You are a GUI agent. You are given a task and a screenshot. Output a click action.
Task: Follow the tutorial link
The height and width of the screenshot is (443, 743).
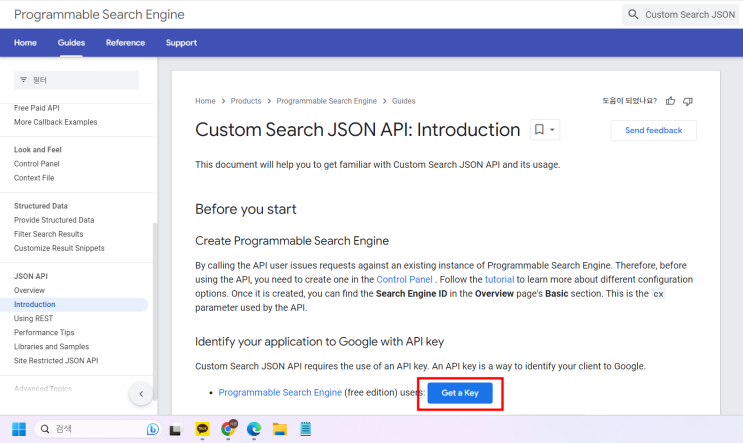pos(499,280)
